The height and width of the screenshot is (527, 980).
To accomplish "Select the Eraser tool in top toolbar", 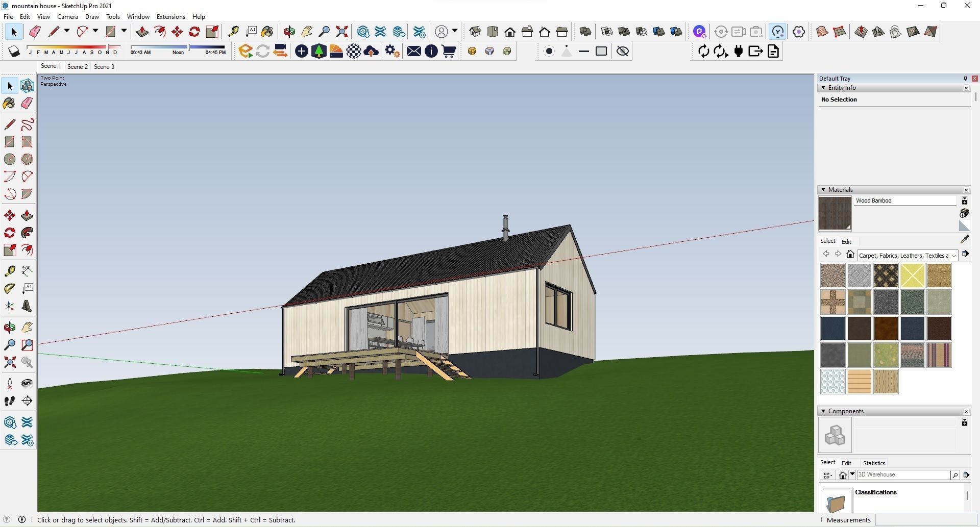I will click(35, 32).
